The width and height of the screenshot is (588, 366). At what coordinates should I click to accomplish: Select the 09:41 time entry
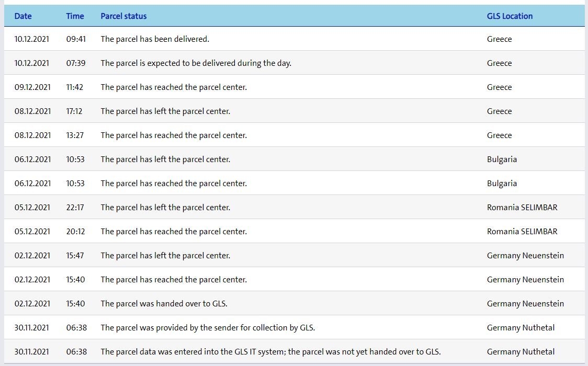coord(76,39)
